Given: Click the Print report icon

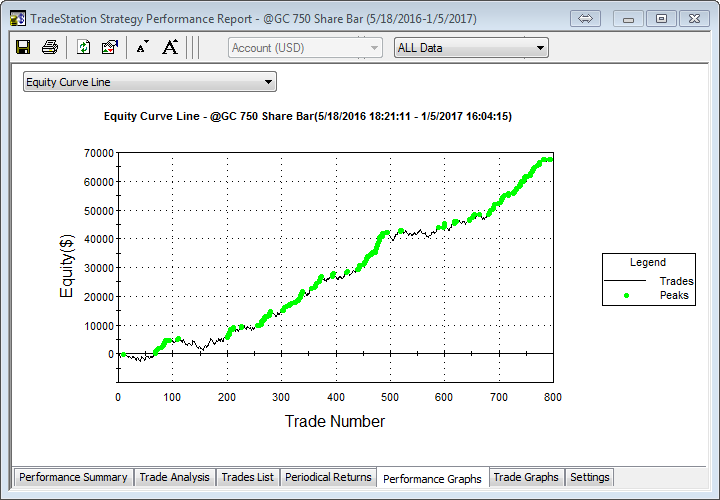Looking at the screenshot, I should pyautogui.click(x=49, y=47).
